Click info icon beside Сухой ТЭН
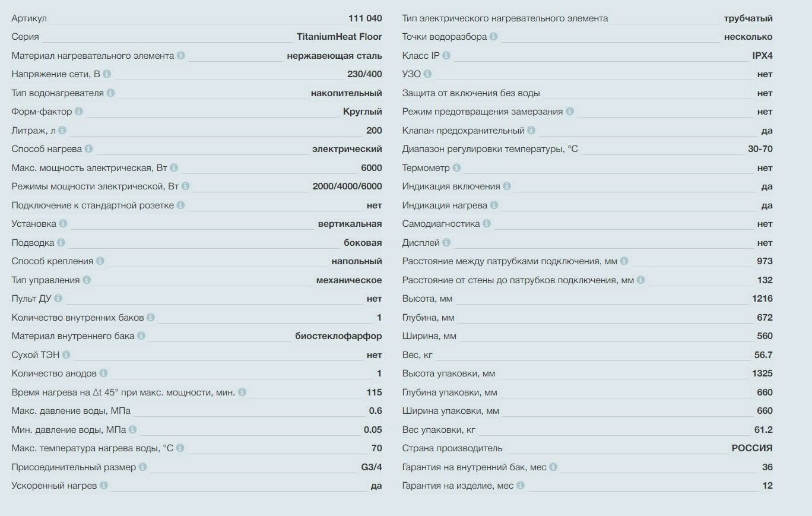The height and width of the screenshot is (516, 812). coord(66,355)
